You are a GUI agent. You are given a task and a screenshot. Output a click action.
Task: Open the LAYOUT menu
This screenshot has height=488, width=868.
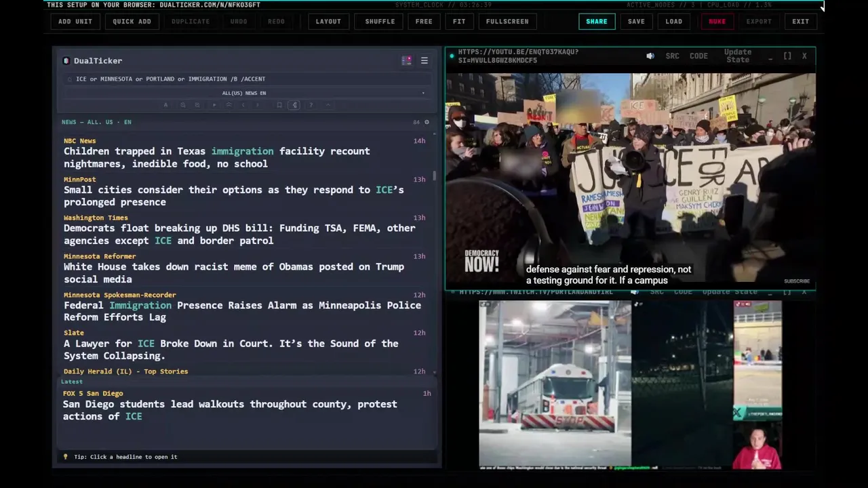[328, 21]
